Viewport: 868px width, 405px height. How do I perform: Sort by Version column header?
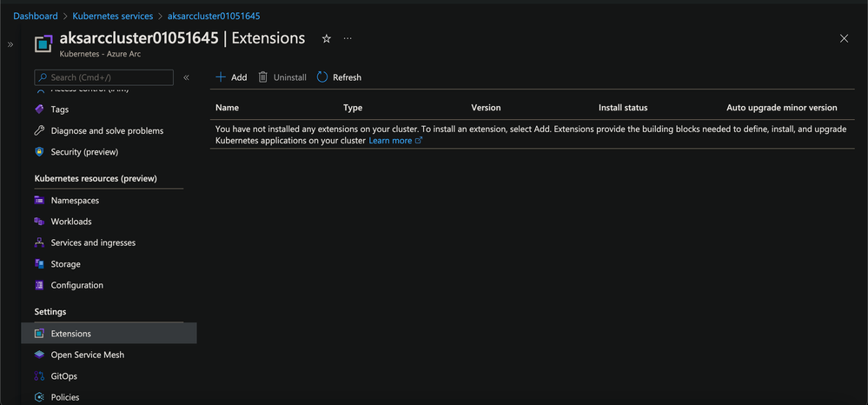pos(486,108)
